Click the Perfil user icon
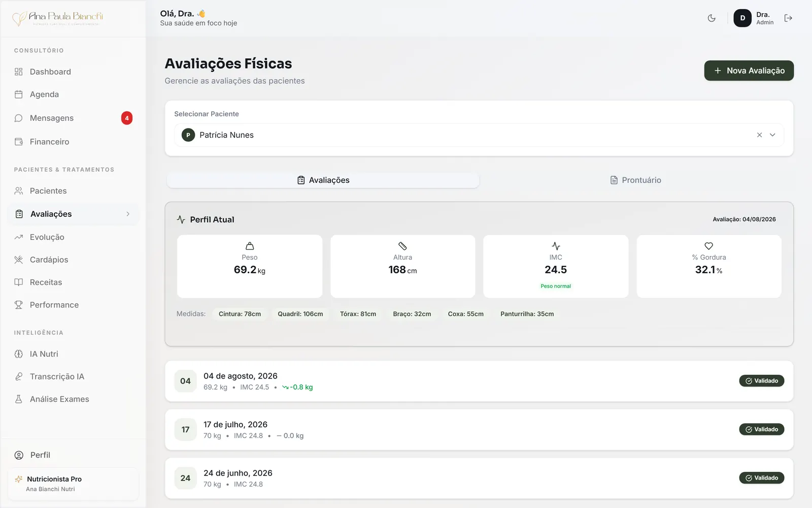Image resolution: width=812 pixels, height=508 pixels. (x=19, y=455)
